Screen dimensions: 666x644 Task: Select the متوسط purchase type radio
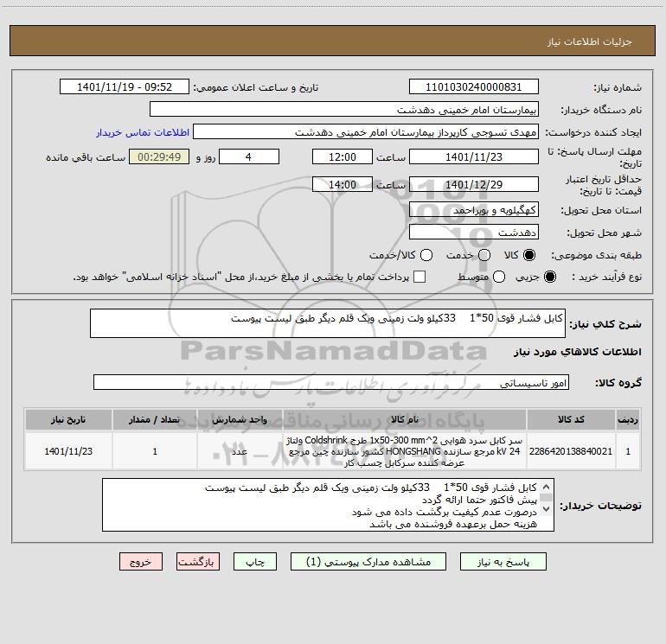pos(499,277)
